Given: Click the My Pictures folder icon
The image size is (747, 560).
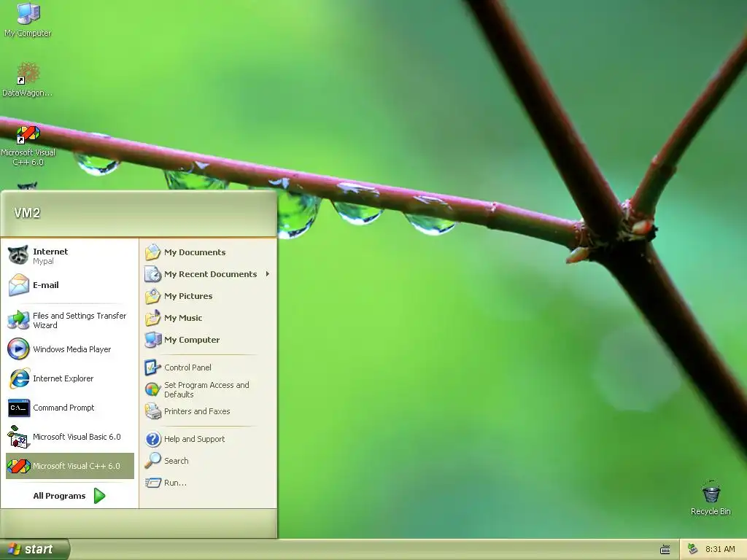Looking at the screenshot, I should 153,296.
